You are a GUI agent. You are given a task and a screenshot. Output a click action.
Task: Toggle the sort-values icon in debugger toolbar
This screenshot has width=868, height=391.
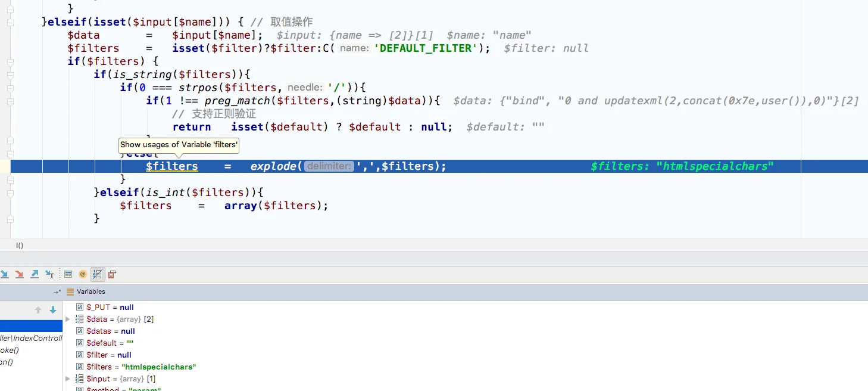coord(98,274)
